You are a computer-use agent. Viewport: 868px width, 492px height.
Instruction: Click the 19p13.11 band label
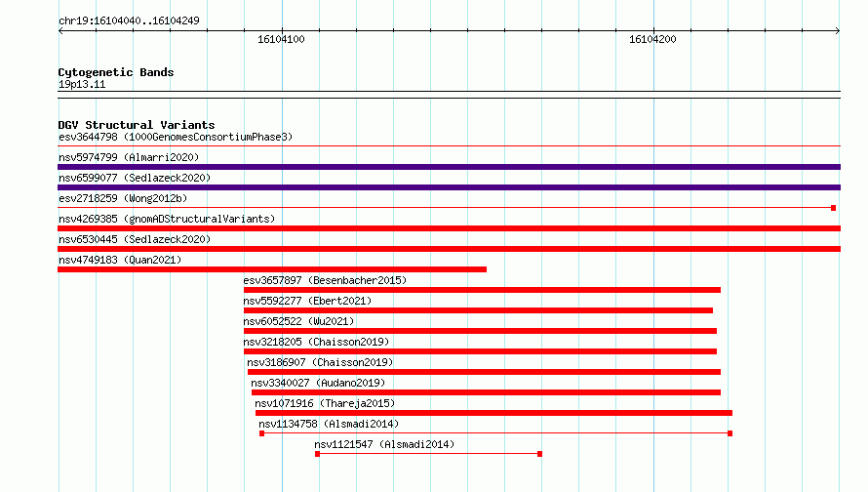pos(81,84)
